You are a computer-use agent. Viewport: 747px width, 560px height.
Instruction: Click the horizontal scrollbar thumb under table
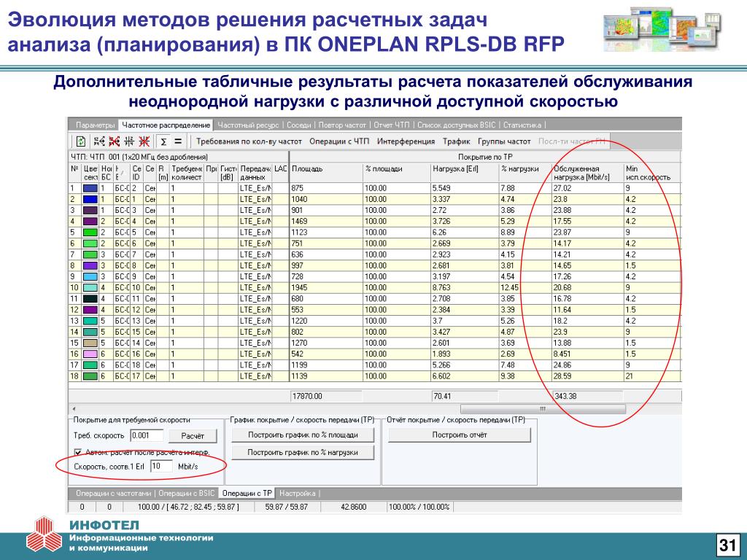coord(543,409)
